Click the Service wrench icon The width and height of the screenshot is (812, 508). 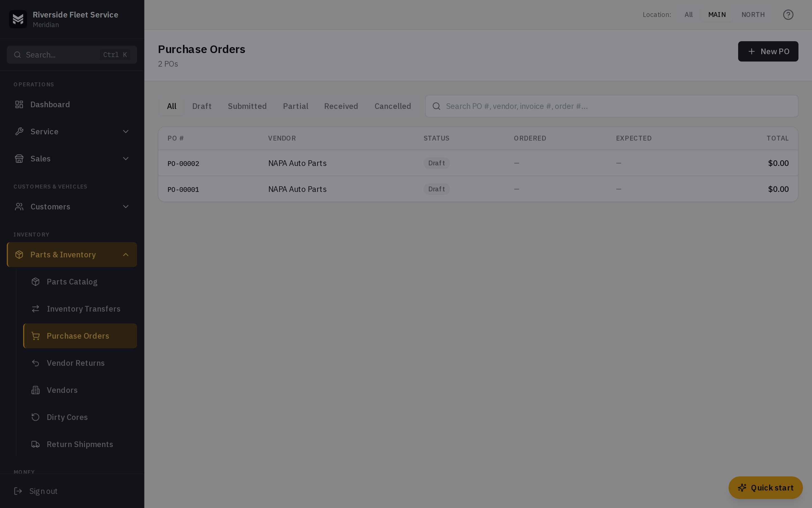[x=19, y=132]
